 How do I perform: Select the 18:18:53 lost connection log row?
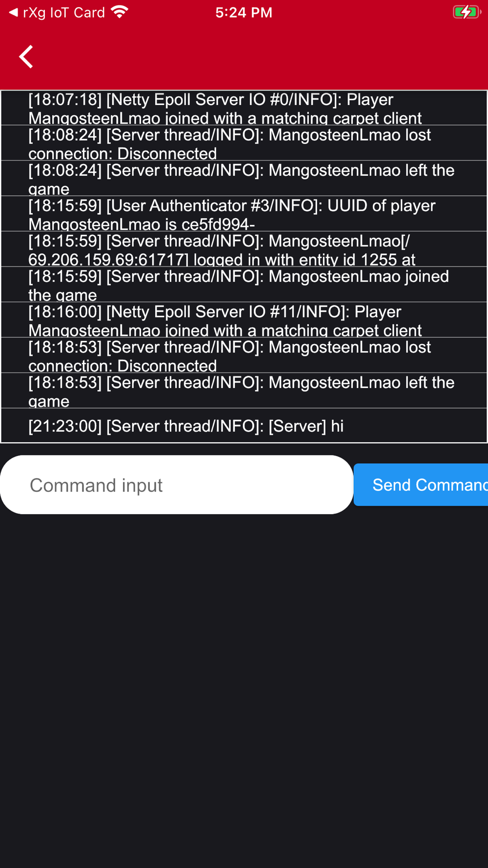[x=244, y=355]
